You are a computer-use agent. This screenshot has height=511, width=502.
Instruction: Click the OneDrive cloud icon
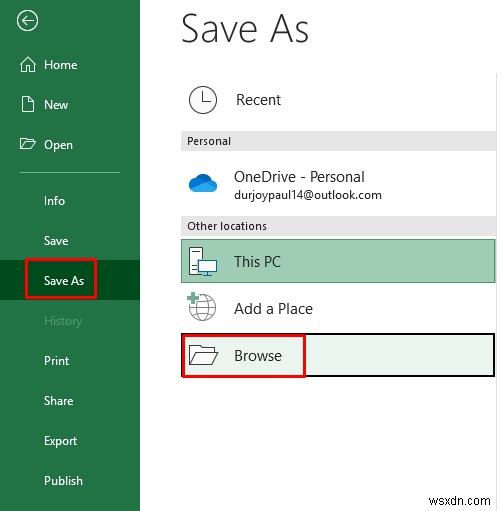(203, 183)
